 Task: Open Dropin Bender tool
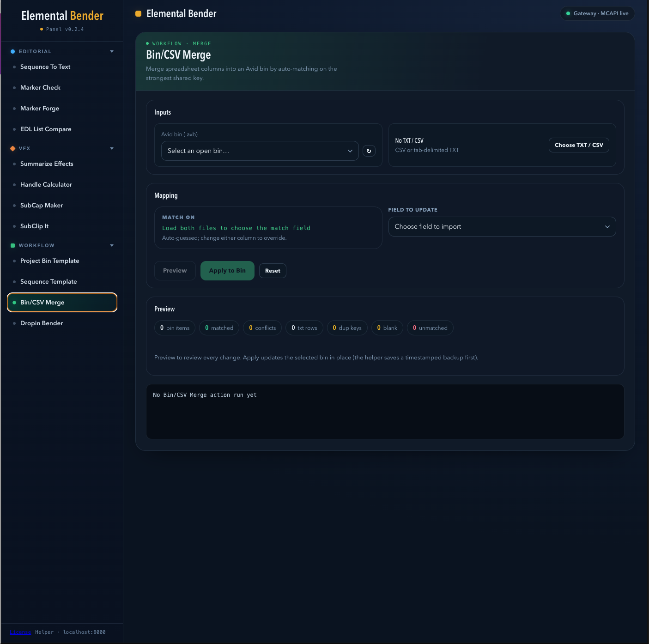pos(62,323)
